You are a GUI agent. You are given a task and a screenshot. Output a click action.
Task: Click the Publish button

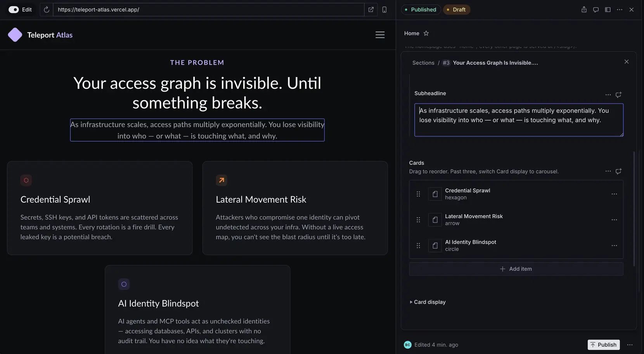point(604,345)
